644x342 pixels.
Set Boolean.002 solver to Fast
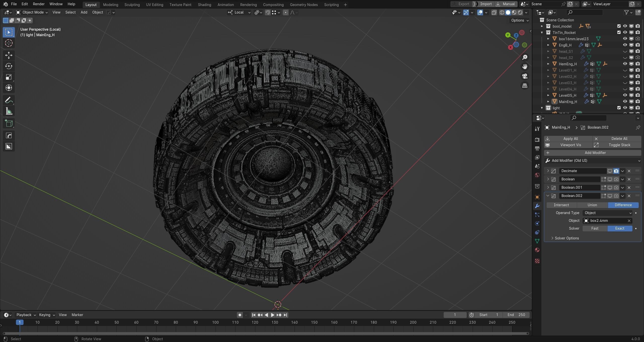(595, 228)
